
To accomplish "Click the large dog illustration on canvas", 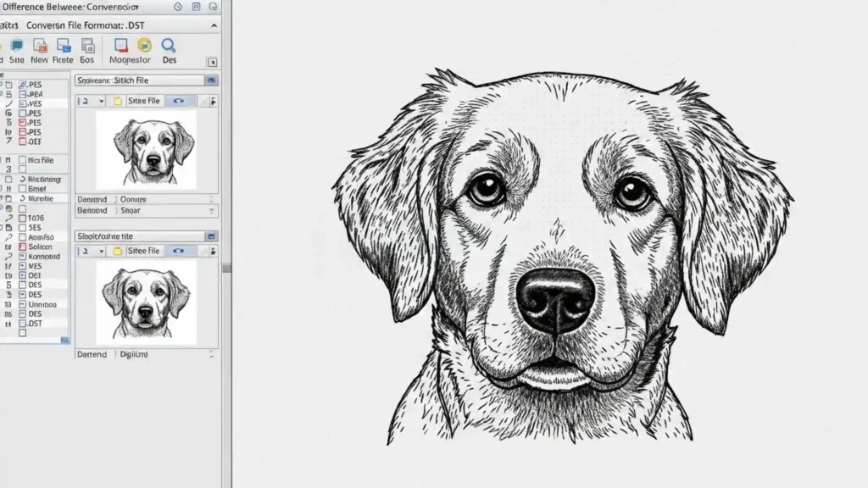I will point(562,258).
